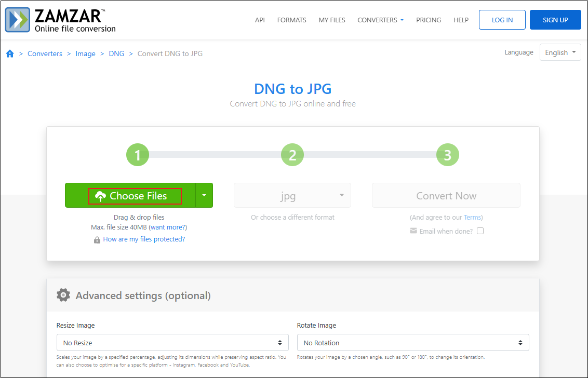This screenshot has width=588, height=378.
Task: Open the Image breadcrumb link
Action: click(86, 53)
